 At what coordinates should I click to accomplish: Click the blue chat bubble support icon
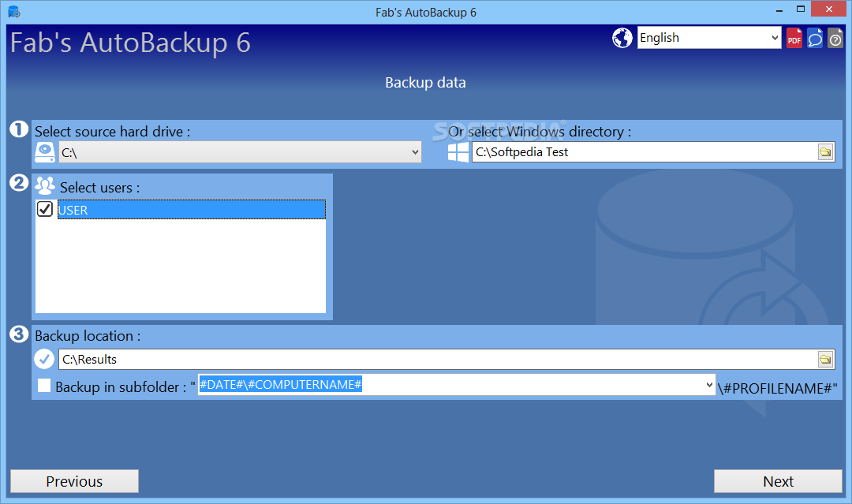point(814,38)
